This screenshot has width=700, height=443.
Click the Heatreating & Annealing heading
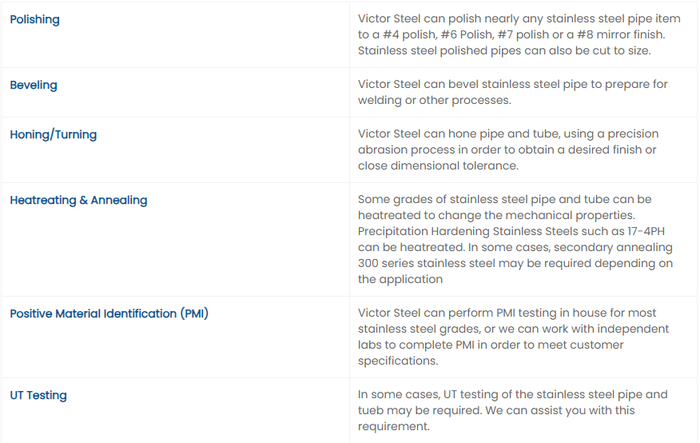78,200
